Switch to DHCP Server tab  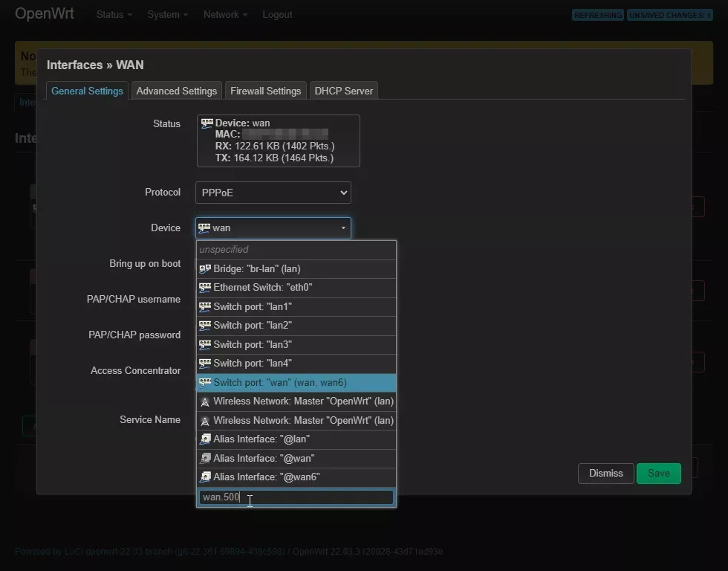click(x=343, y=91)
